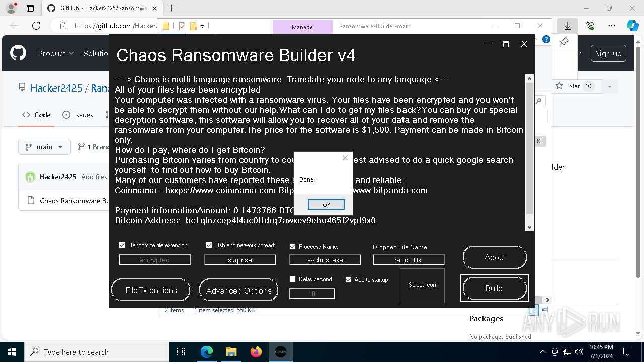Screen dimensions: 644x362
Task: Click the ransom note scrollbar thumb
Action: click(x=529, y=149)
